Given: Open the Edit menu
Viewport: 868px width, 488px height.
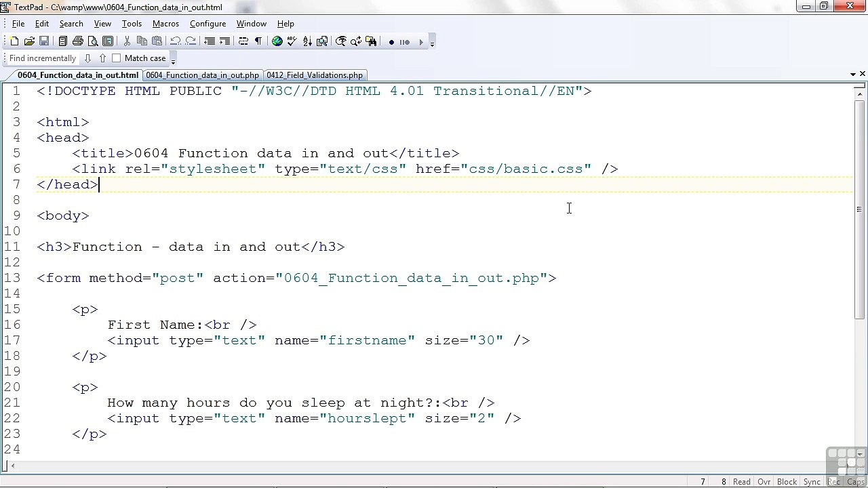Looking at the screenshot, I should pos(42,24).
